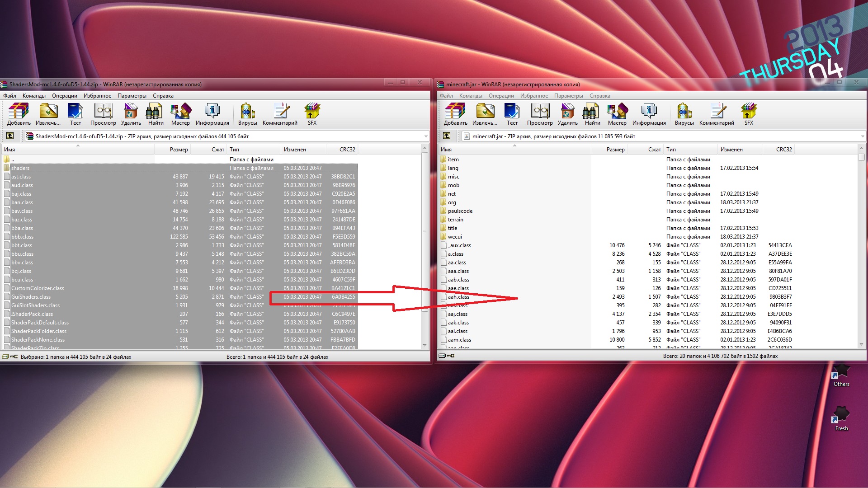
Task: Click Извлечь icon in ShadersMod window
Action: click(48, 114)
